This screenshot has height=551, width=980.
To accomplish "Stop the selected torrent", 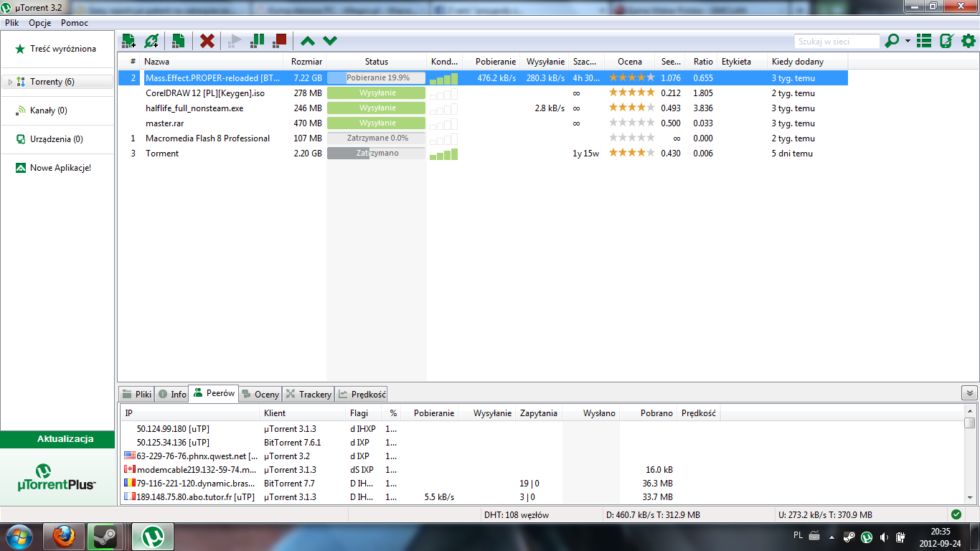I will 280,41.
